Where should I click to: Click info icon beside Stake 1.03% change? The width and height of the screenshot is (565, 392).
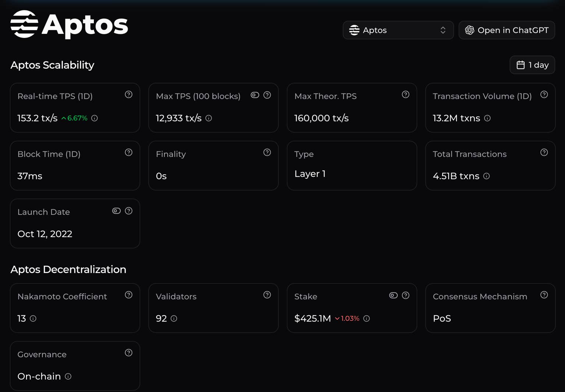pos(366,319)
